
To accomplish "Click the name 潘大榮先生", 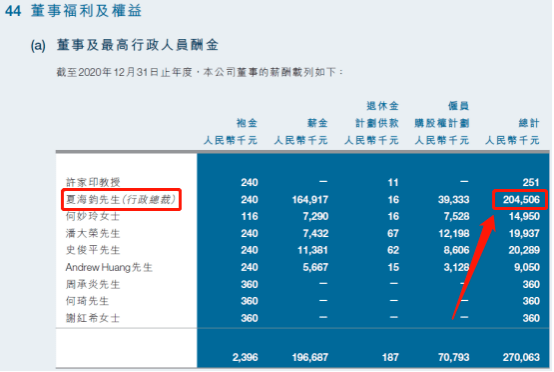I will (x=93, y=233).
